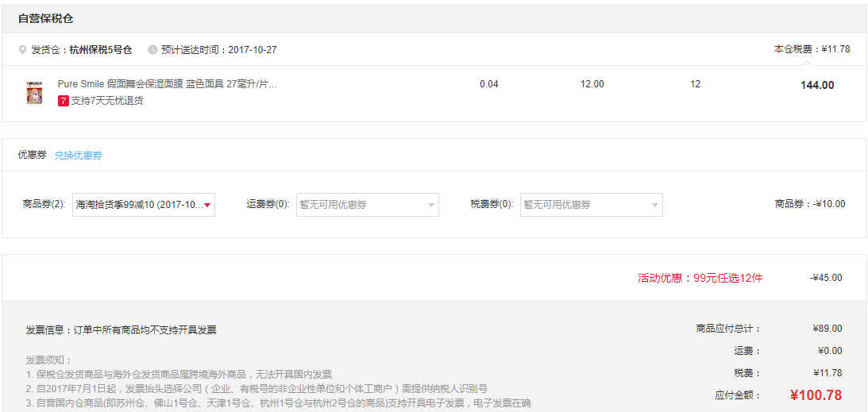Click the clock icon beside 预计送达时间
The width and height of the screenshot is (868, 412).
pyautogui.click(x=152, y=50)
